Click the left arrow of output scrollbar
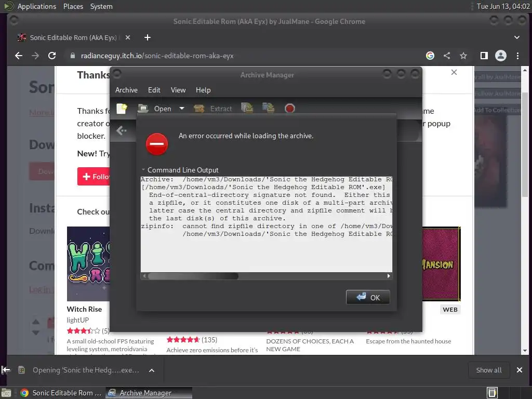 144,276
